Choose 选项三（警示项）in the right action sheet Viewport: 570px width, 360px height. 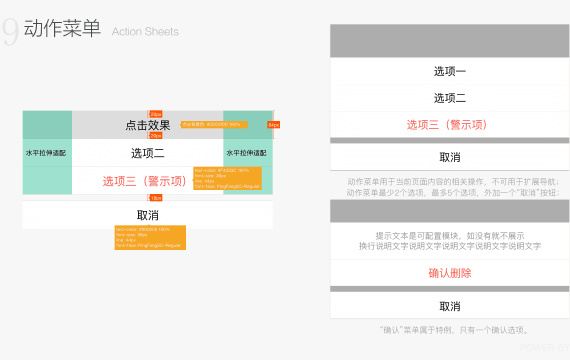450,125
